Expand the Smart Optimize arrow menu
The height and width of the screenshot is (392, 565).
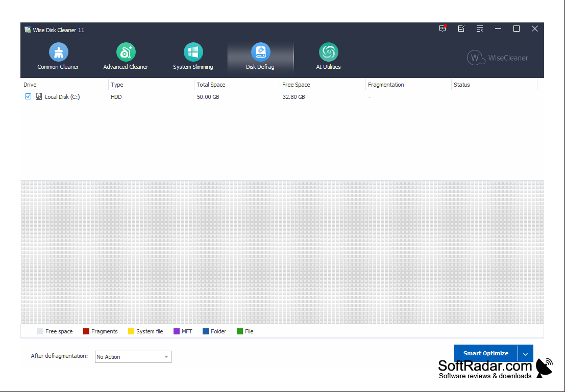tap(525, 353)
